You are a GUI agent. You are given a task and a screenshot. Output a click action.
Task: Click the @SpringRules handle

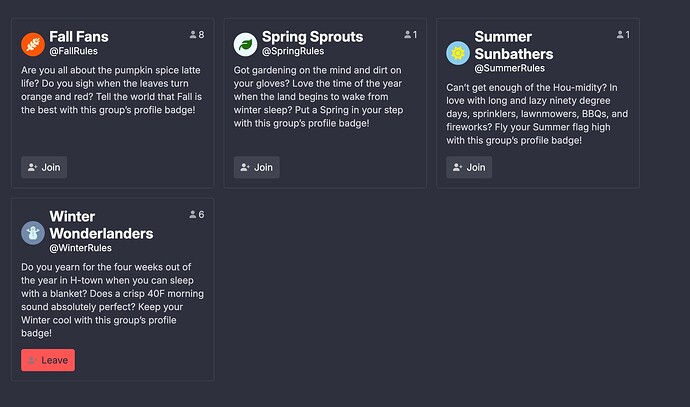click(292, 51)
